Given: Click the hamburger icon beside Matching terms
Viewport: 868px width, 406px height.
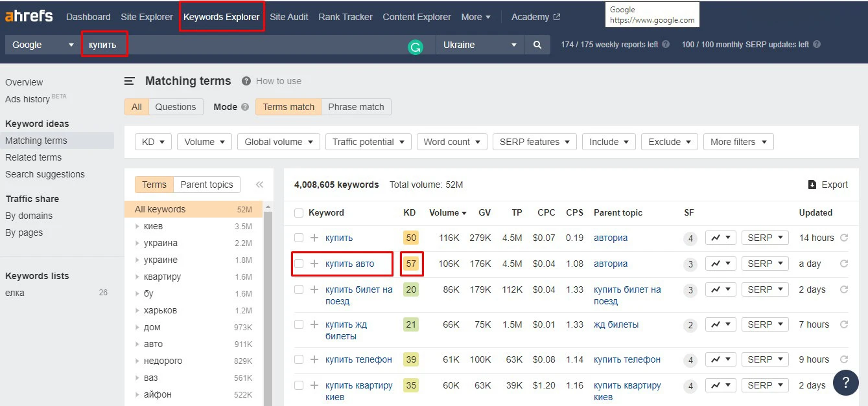Looking at the screenshot, I should pyautogui.click(x=130, y=81).
